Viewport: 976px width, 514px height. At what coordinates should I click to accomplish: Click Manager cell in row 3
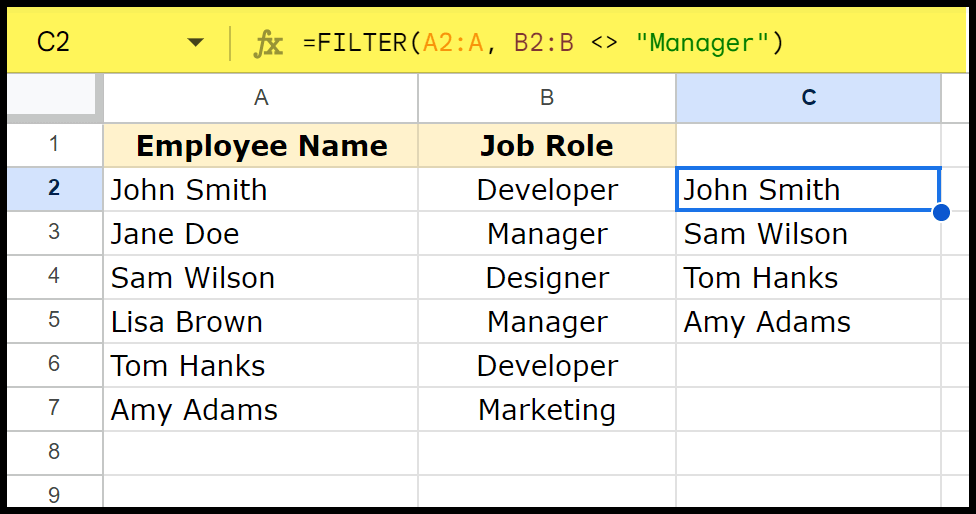pyautogui.click(x=547, y=233)
